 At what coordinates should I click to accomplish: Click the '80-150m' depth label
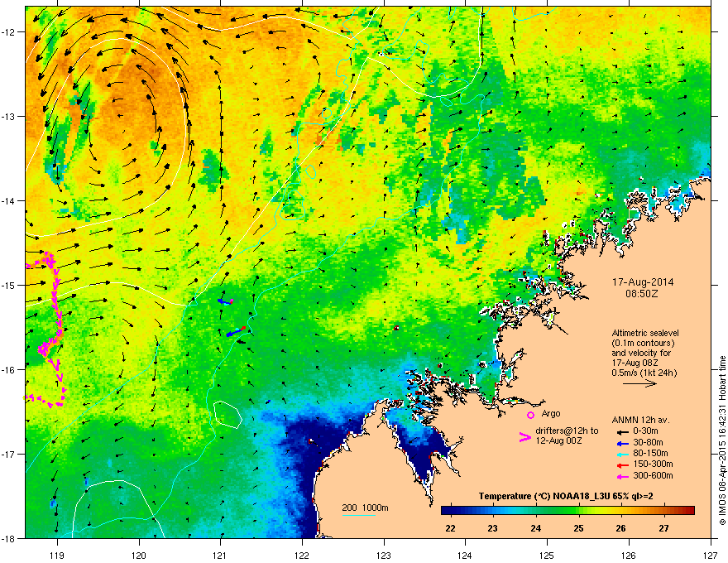pos(650,454)
